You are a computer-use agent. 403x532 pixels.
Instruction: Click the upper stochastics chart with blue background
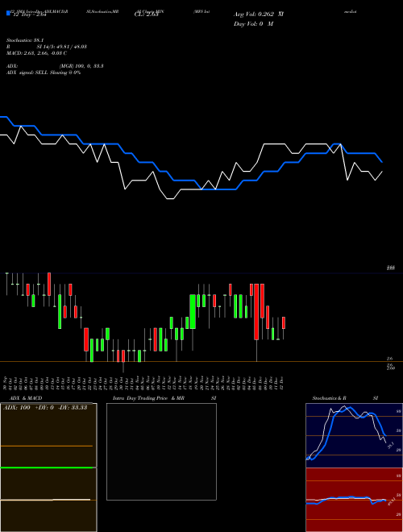[354, 435]
